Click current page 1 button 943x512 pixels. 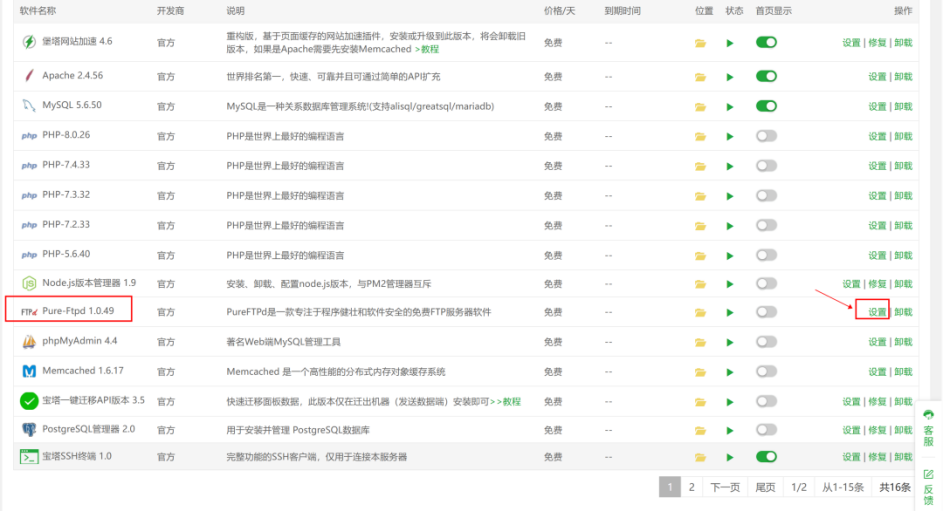pyautogui.click(x=670, y=487)
